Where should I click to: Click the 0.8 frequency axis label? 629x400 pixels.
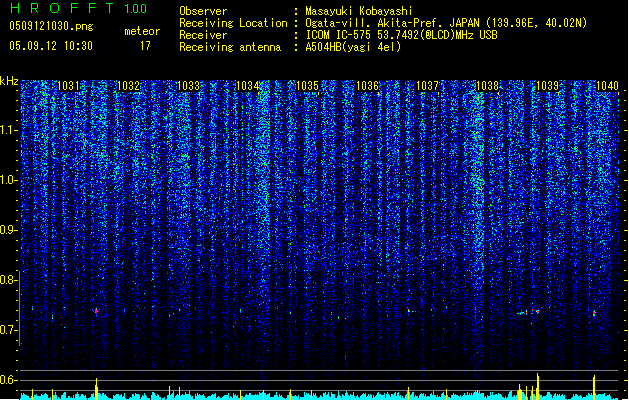pos(8,280)
